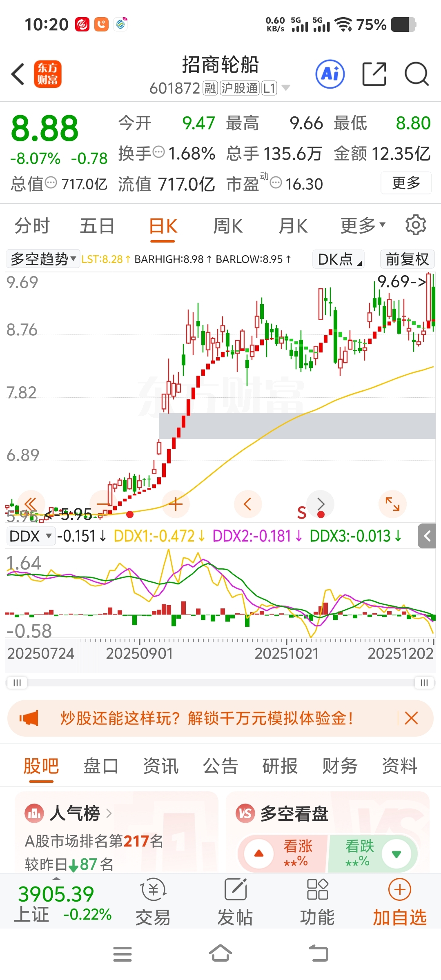441x980 pixels.
Task: Open the 公告 announcements tab
Action: (220, 766)
